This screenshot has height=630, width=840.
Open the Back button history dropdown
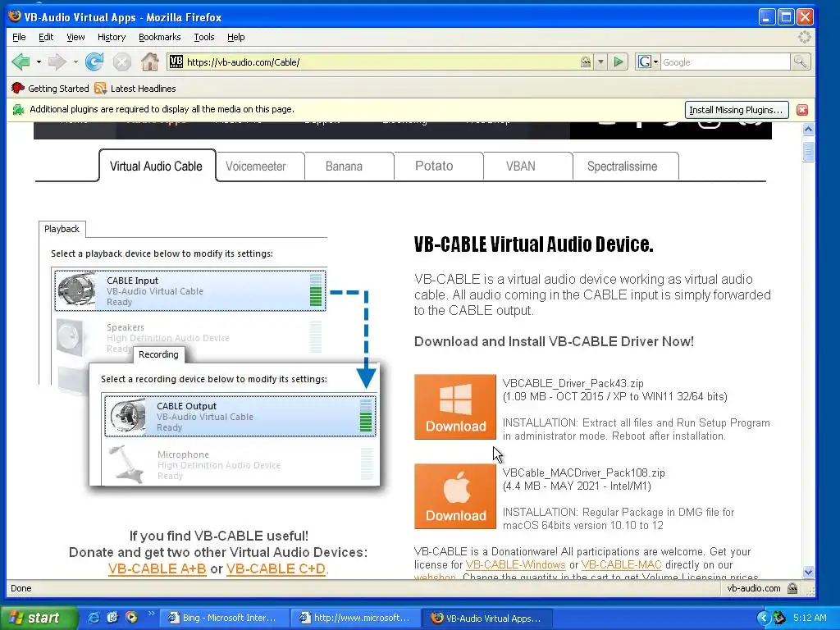tap(39, 62)
